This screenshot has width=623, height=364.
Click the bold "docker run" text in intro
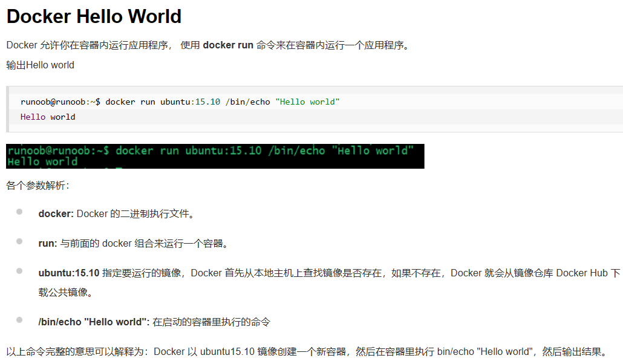click(x=228, y=45)
